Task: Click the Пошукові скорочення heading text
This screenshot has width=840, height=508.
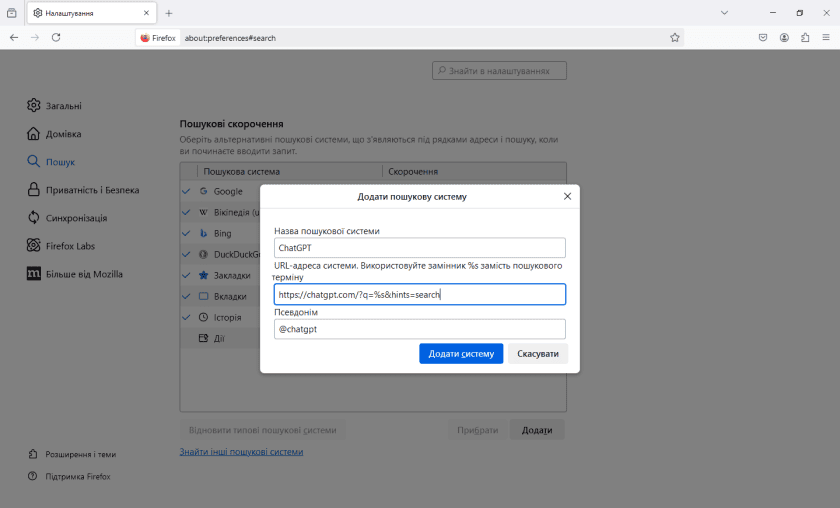Action: 231,124
